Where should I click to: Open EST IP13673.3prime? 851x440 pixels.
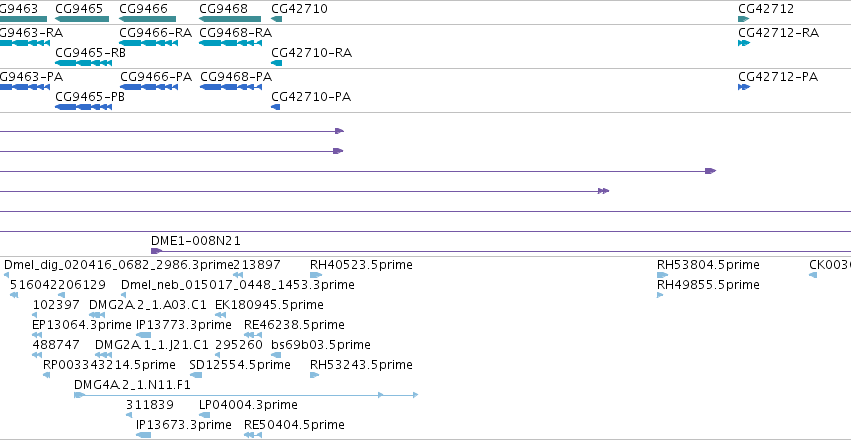(x=143, y=435)
